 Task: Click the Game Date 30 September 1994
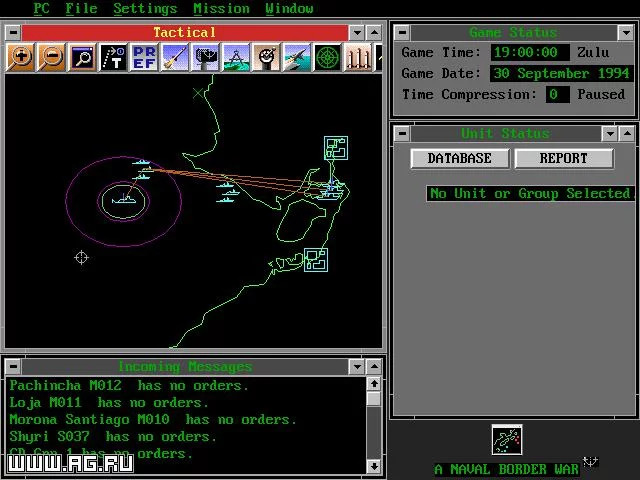click(x=561, y=73)
